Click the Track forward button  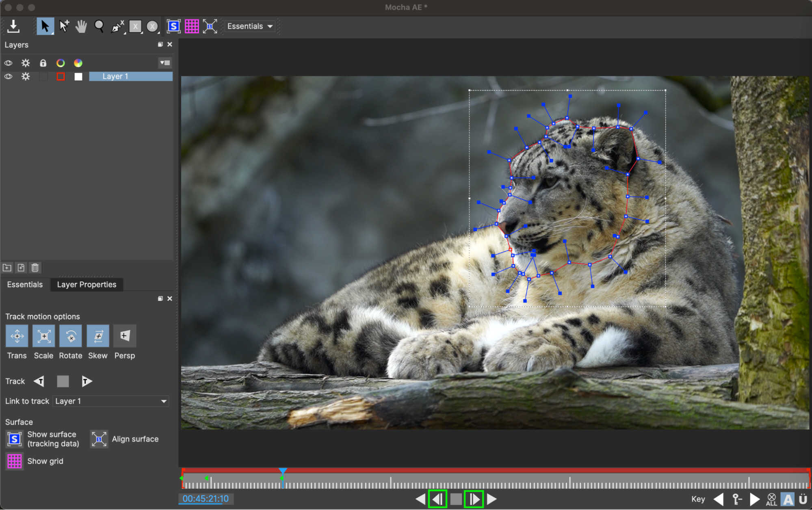coord(87,381)
